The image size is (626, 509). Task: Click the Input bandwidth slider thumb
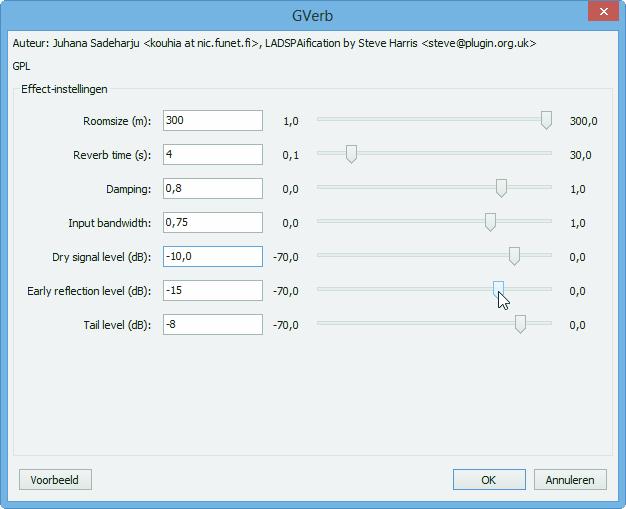click(490, 222)
